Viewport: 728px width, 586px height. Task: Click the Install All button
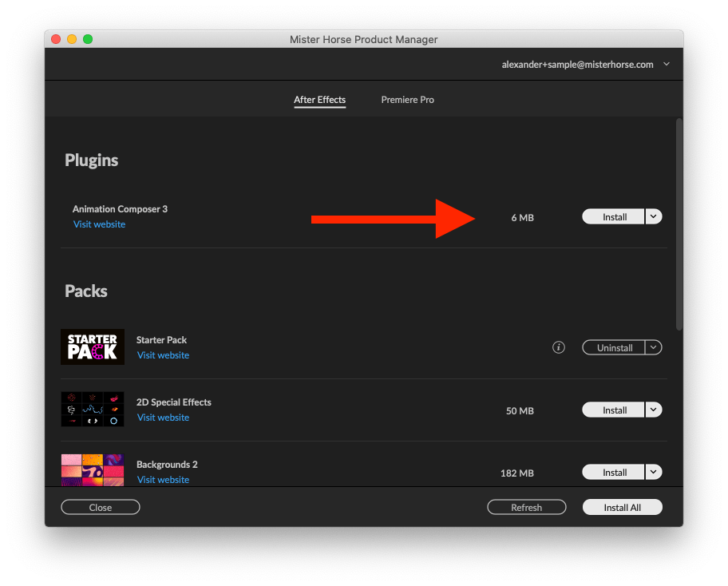click(x=622, y=507)
